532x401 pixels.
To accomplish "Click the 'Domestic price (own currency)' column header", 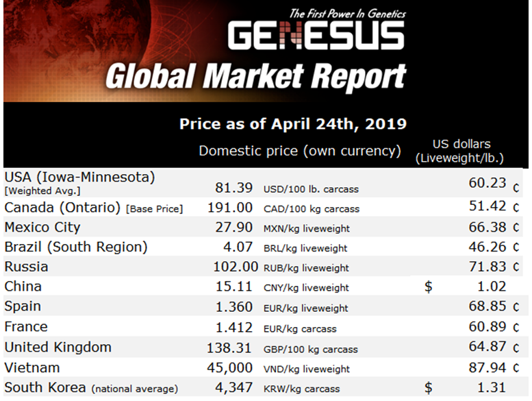I will [x=300, y=150].
